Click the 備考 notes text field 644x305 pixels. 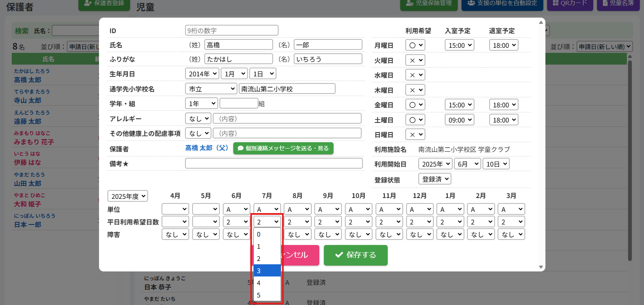click(x=274, y=163)
